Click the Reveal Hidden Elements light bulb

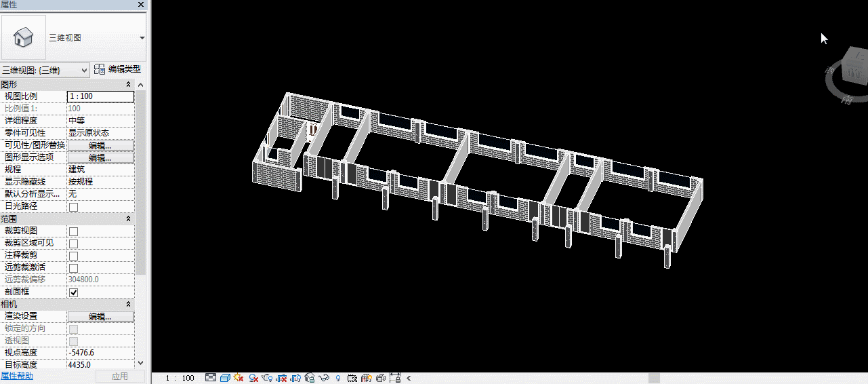338,378
